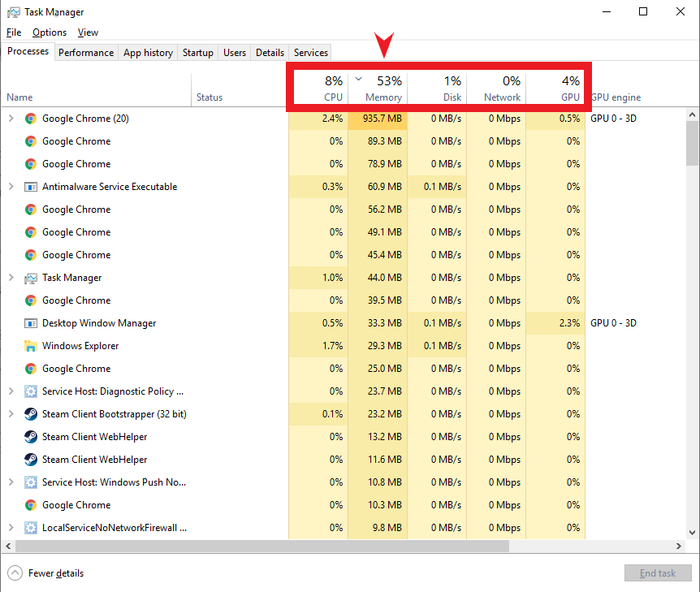Viewport: 700px width, 592px height.
Task: Switch to the Startup tab
Action: [x=198, y=53]
